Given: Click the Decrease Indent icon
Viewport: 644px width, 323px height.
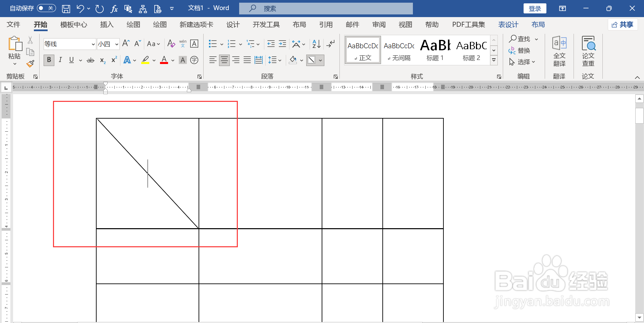Looking at the screenshot, I should (271, 44).
